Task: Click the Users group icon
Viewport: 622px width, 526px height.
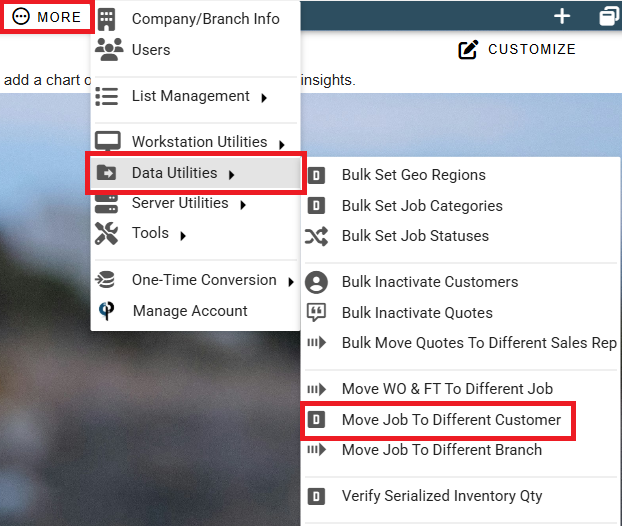Action: pyautogui.click(x=109, y=50)
